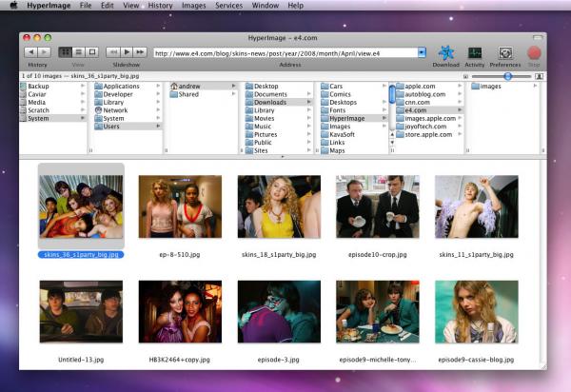
Task: Select the HyperImage folder
Action: [353, 118]
